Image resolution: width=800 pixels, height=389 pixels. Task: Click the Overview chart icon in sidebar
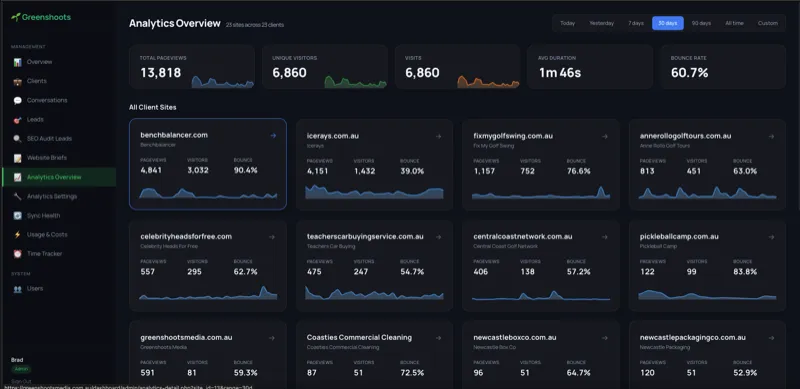point(18,62)
